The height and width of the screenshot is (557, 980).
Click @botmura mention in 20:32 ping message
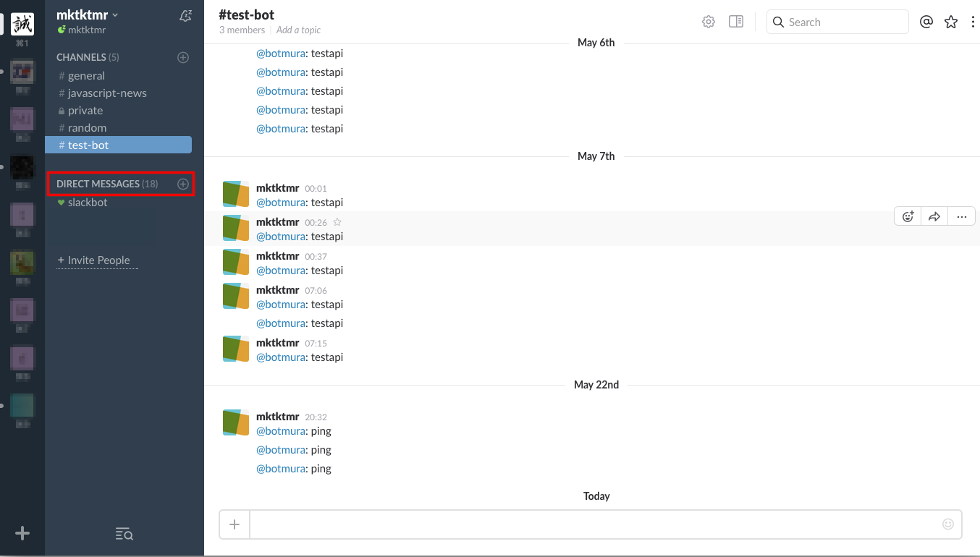pos(281,431)
